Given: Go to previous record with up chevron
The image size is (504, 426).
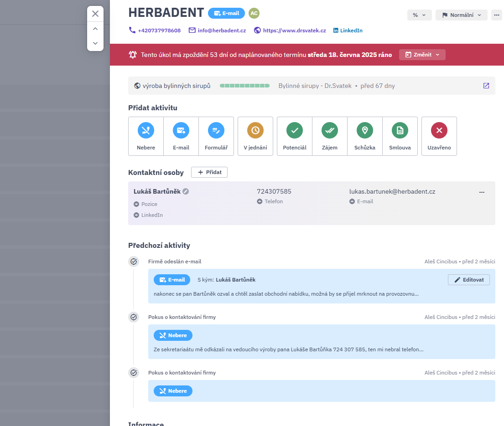Looking at the screenshot, I should pyautogui.click(x=95, y=29).
